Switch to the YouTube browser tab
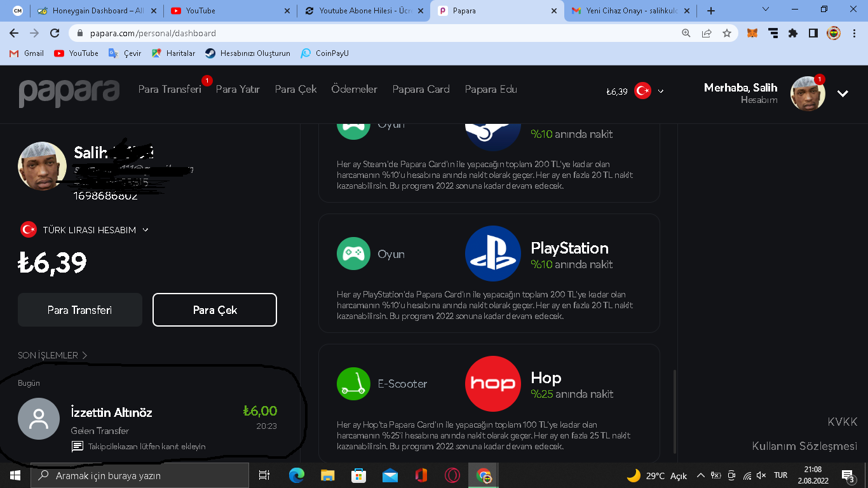The width and height of the screenshot is (868, 488). [x=229, y=11]
